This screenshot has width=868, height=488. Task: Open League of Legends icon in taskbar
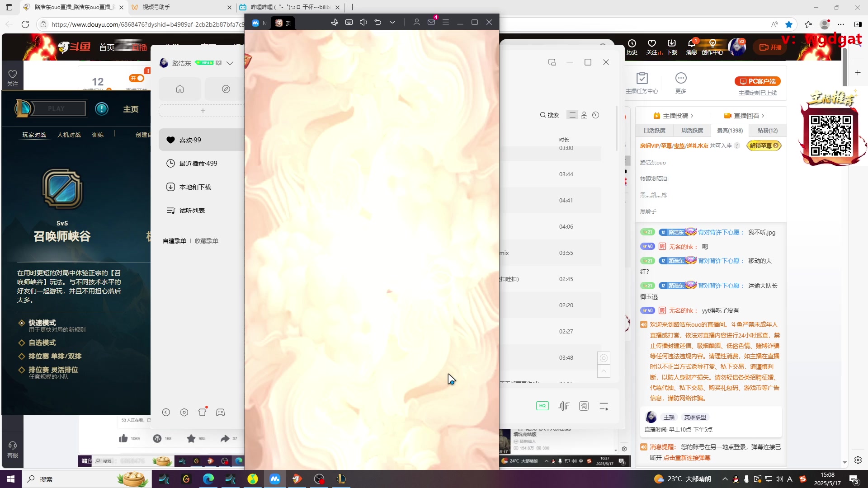coord(341,479)
